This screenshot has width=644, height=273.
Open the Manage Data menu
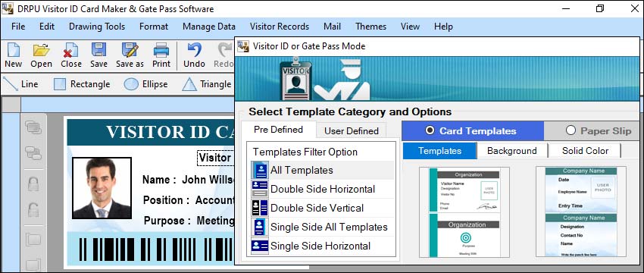(x=209, y=27)
